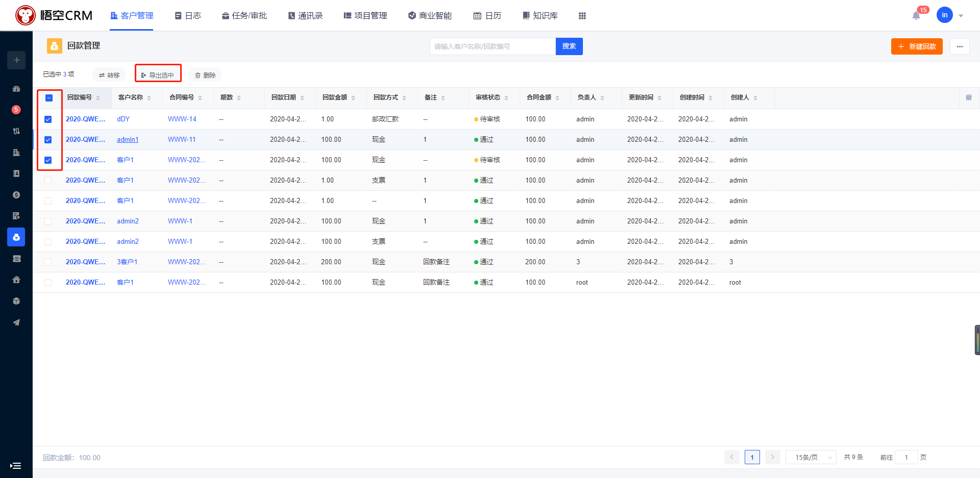Screen dimensions: 980x478
Task: Uncheck the checkbox for the admin1 row
Action: 48,140
